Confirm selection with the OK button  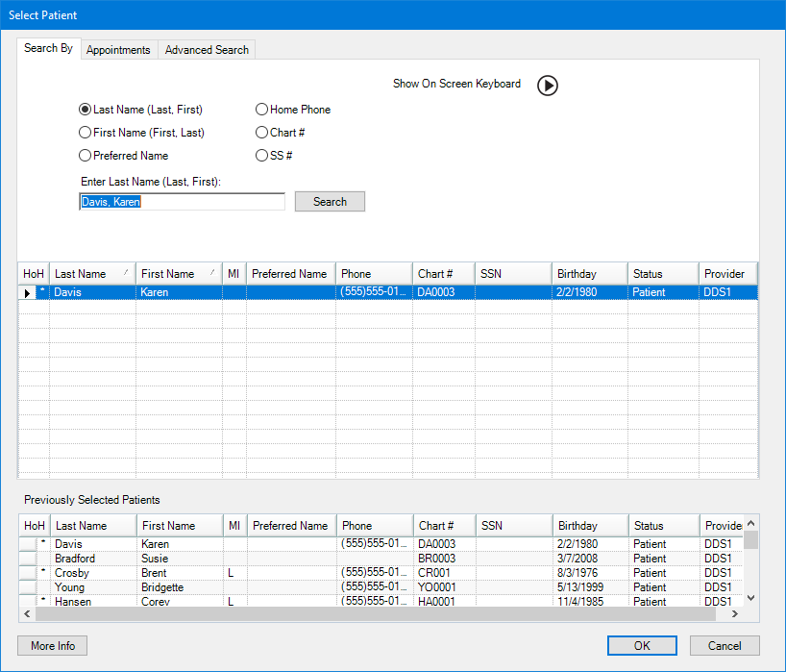tap(641, 645)
